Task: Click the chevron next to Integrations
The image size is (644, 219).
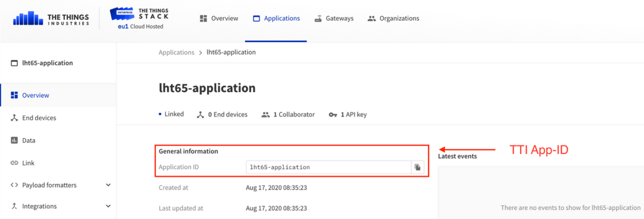Action: 108,206
